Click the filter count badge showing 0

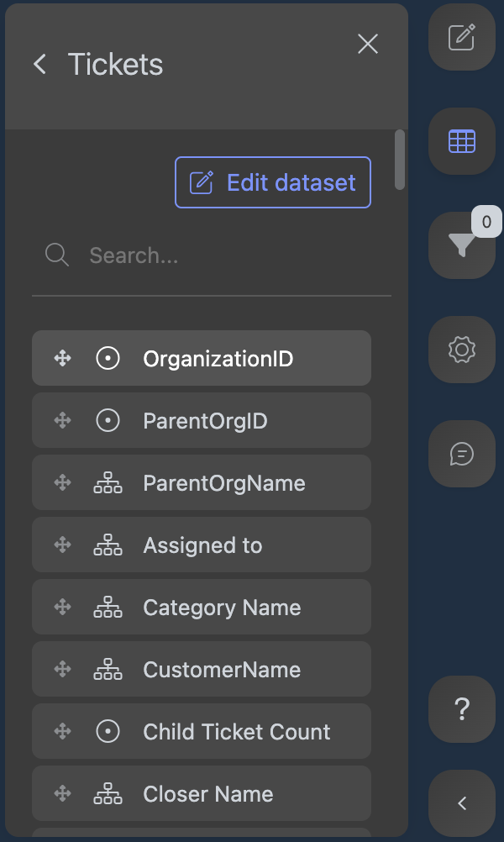point(486,221)
